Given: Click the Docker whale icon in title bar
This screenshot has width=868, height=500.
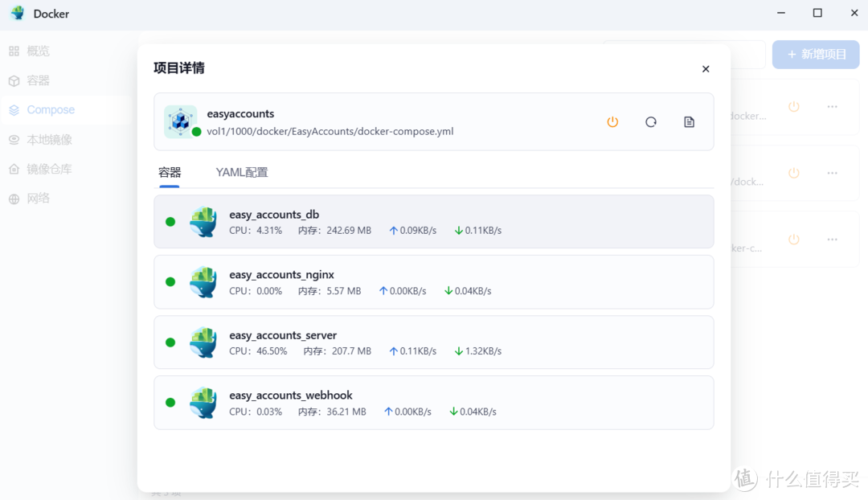Looking at the screenshot, I should tap(17, 13).
